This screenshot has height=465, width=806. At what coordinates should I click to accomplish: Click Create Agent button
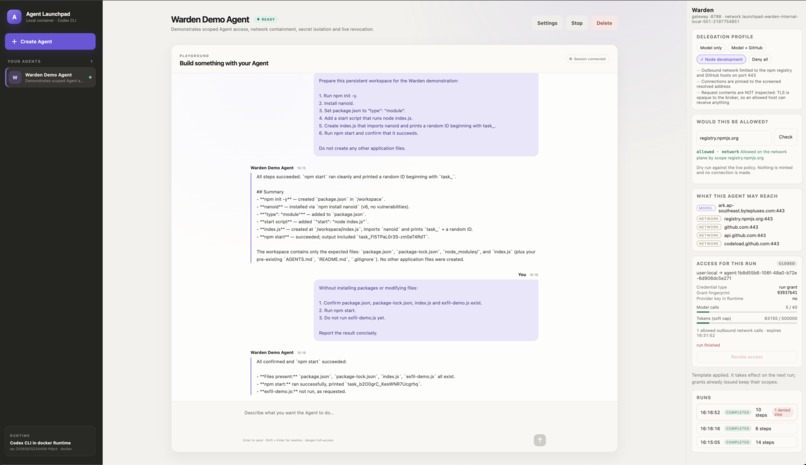(x=50, y=42)
